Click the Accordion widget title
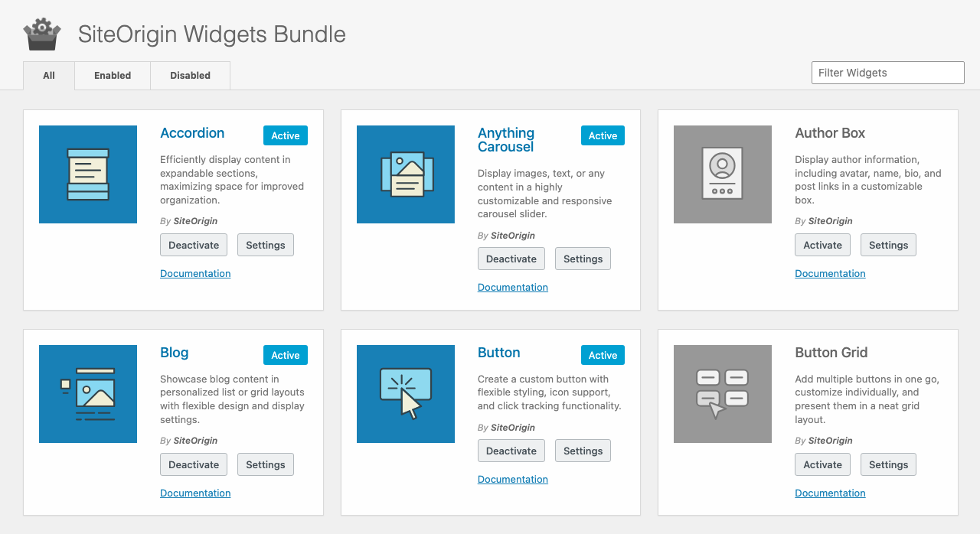980x534 pixels. tap(192, 133)
